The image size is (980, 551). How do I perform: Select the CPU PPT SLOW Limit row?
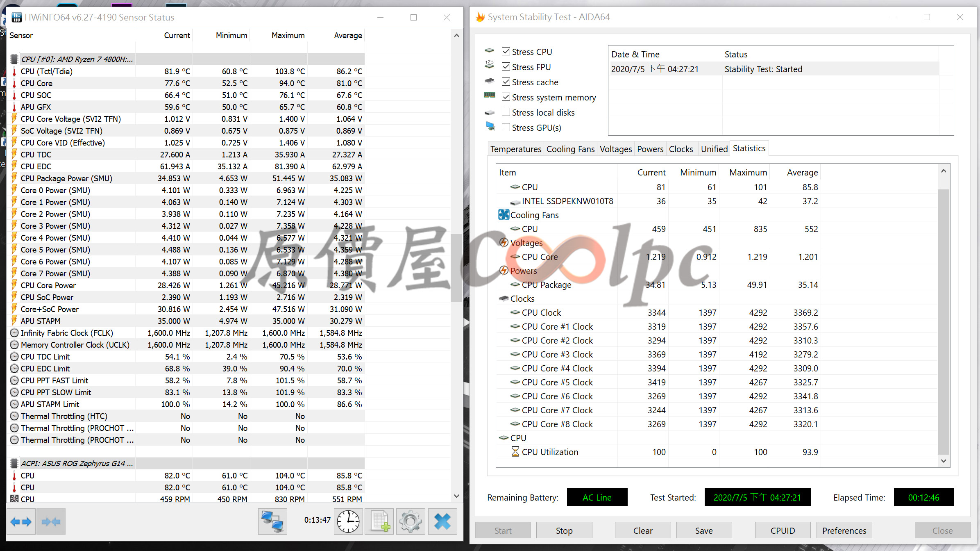click(x=186, y=392)
